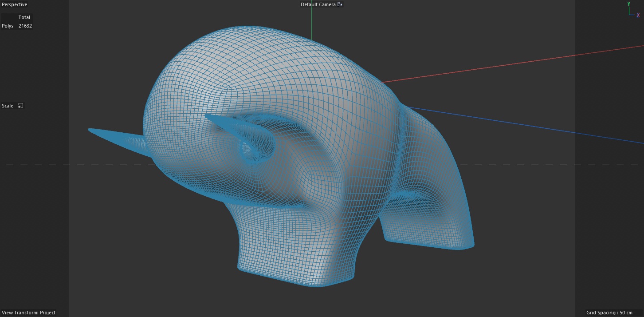Click the Total column header

(x=24, y=17)
